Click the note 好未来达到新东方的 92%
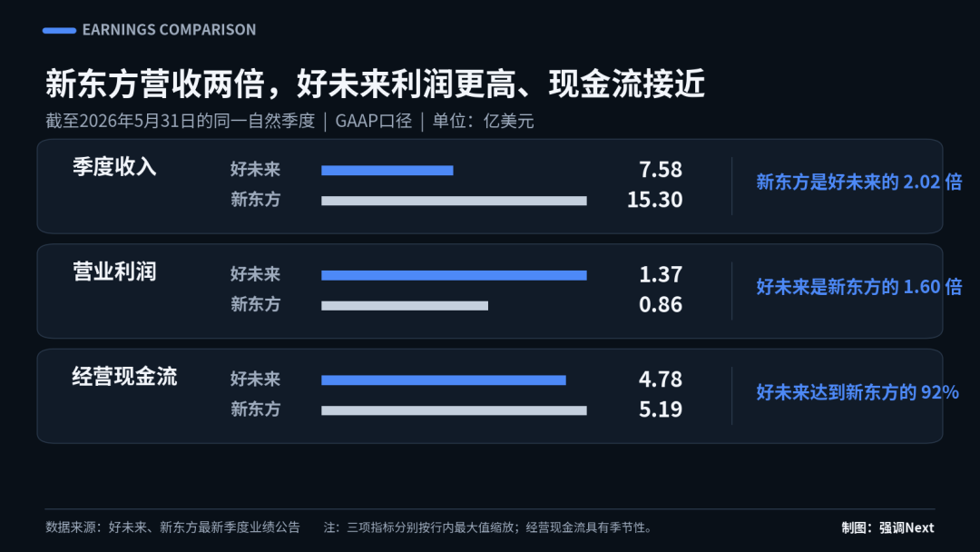Viewport: 980px width, 552px height. tap(857, 392)
